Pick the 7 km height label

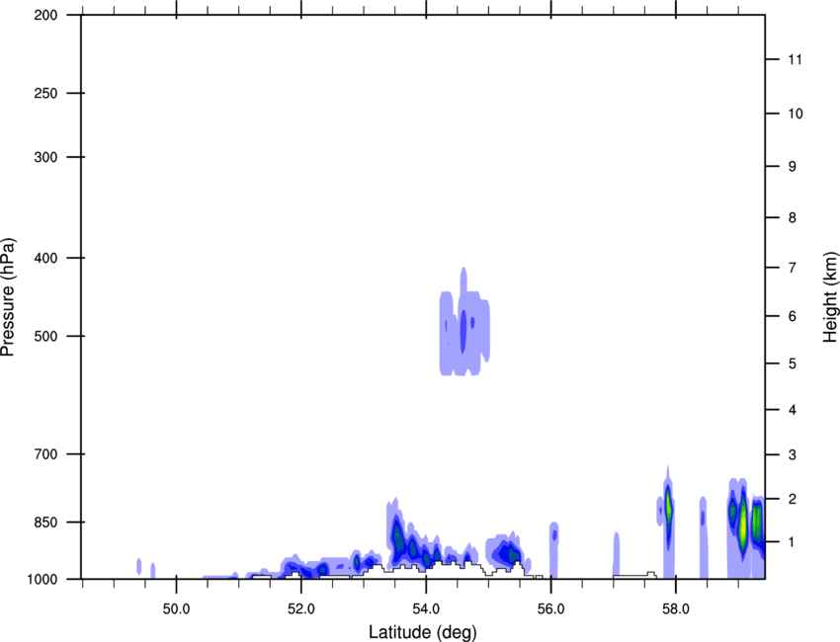pyautogui.click(x=792, y=268)
